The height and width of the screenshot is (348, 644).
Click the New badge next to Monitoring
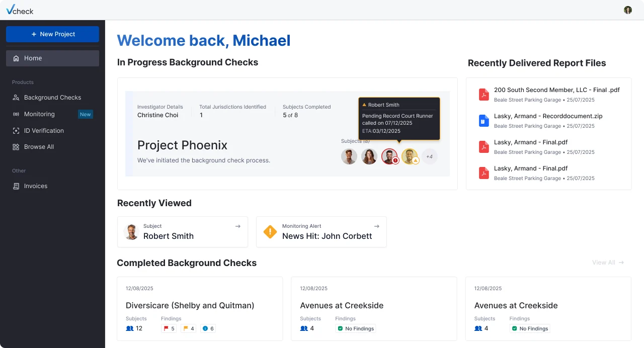point(86,114)
